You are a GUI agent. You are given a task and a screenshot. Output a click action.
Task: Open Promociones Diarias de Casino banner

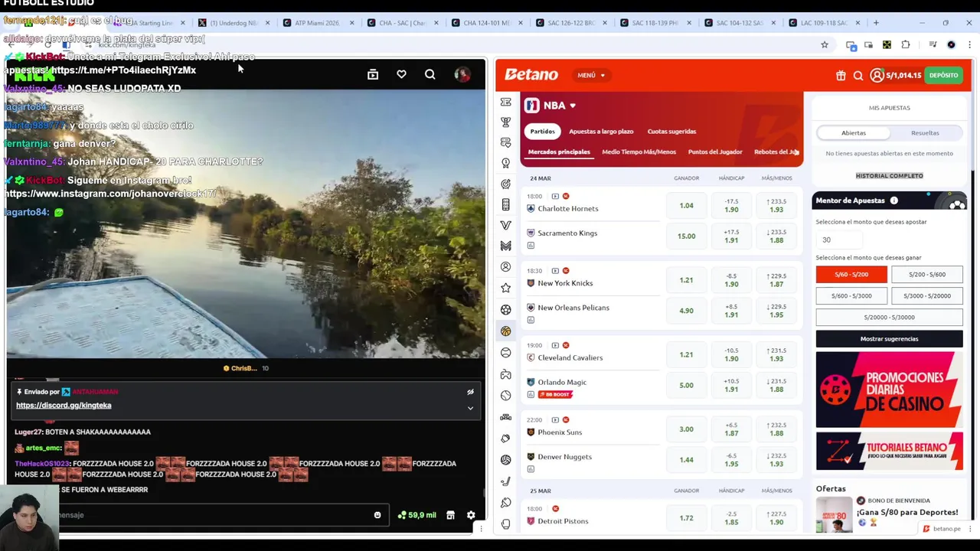point(889,390)
